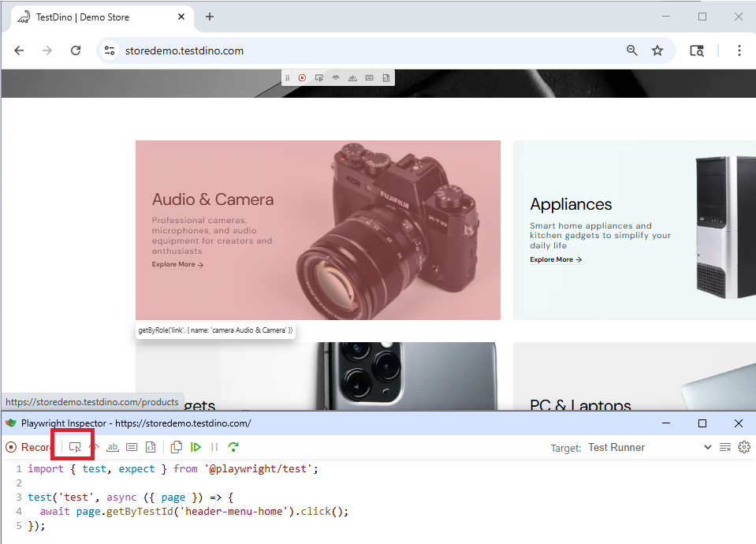
Task: Clear the generated code with Clear icon
Action: coord(725,447)
